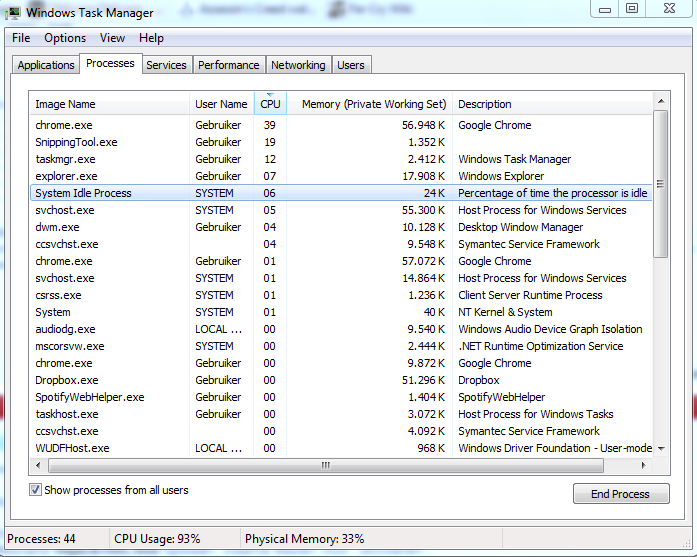Select the Processes tab
The image size is (697, 557).
coord(110,64)
